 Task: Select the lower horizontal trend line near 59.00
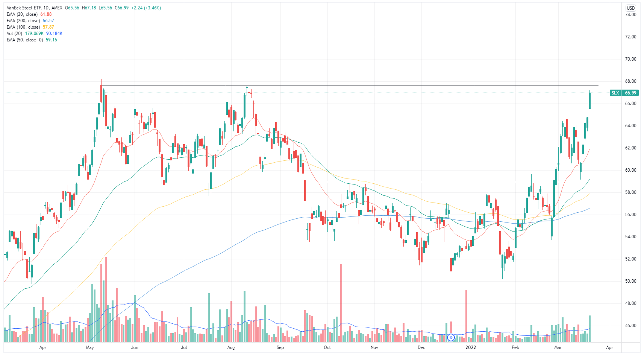click(432, 182)
